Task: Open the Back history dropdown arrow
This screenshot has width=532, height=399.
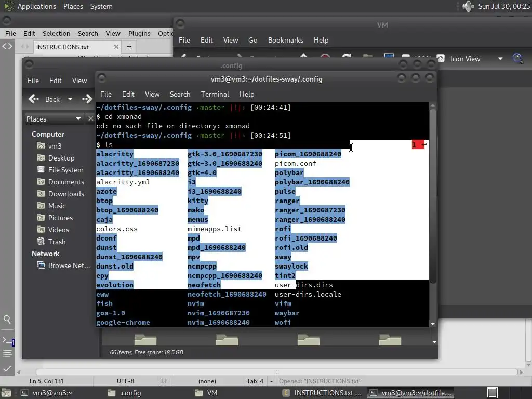Action: [70, 99]
